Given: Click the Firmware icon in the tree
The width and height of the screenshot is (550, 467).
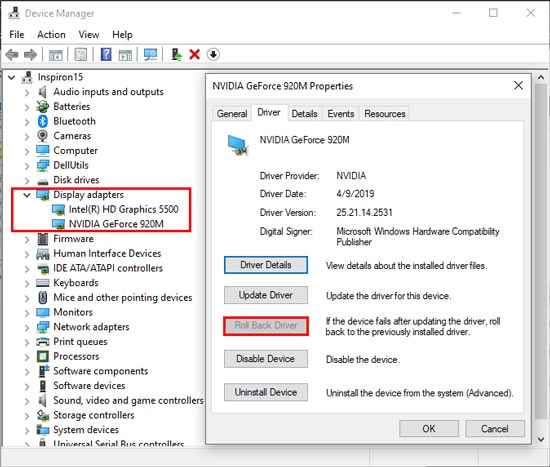Looking at the screenshot, I should 42,239.
